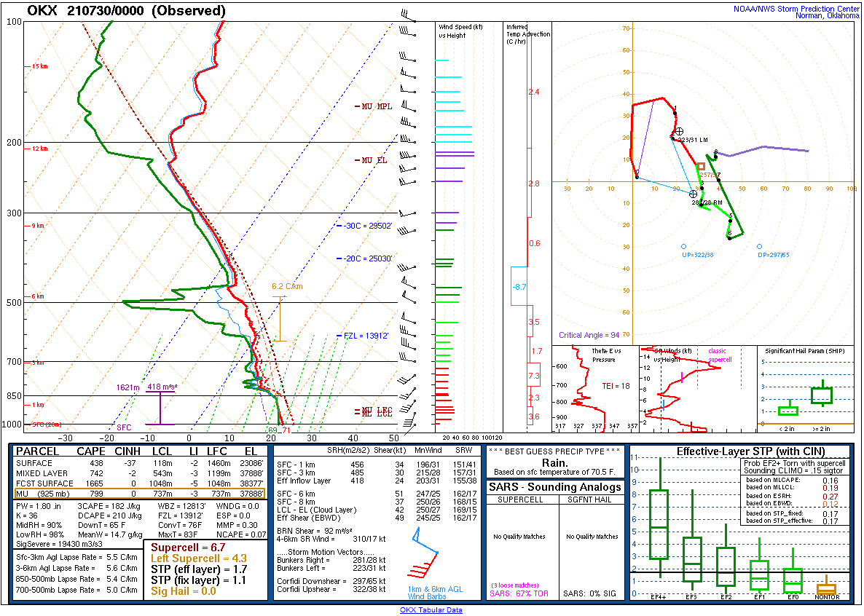Image resolution: width=864 pixels, height=616 pixels.
Task: Click the DCAPE = 210 J/kg value
Action: click(109, 516)
